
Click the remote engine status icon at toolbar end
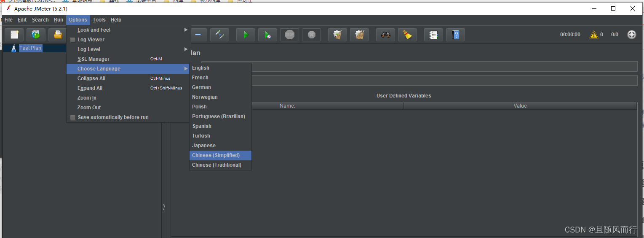632,35
